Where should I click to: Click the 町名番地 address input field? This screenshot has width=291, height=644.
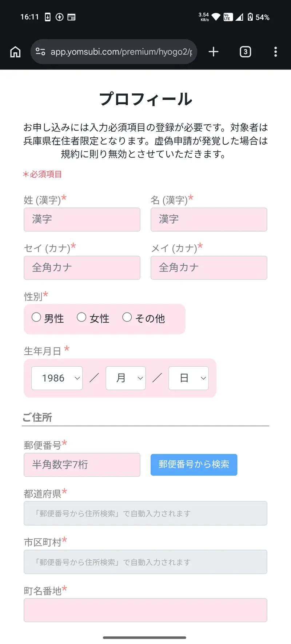[145, 610]
